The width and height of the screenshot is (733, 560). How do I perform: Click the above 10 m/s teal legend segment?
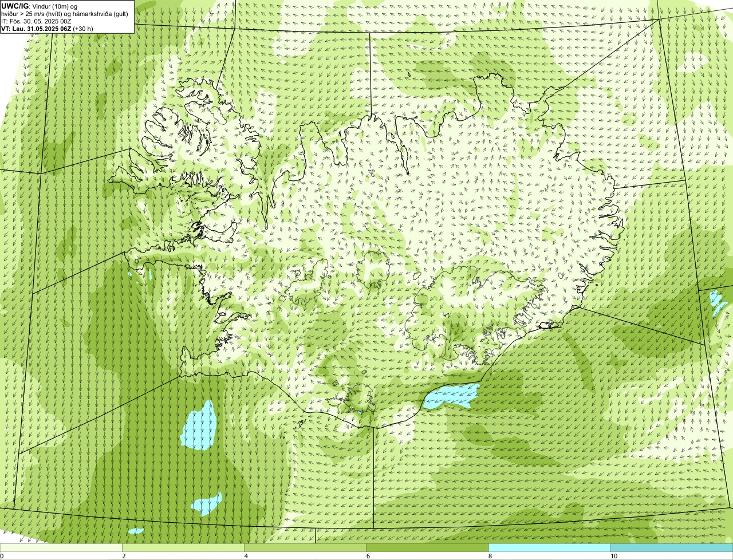(672, 548)
